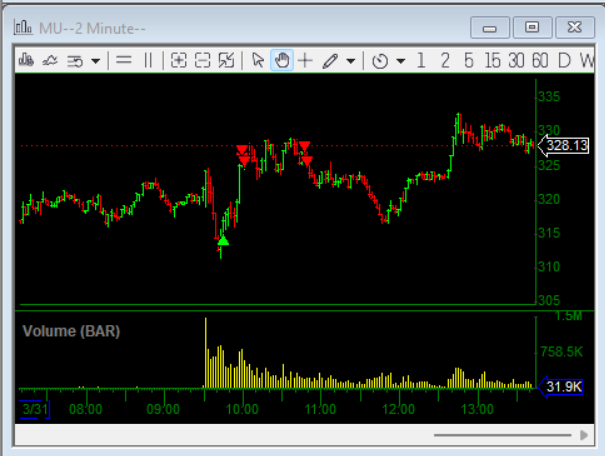Open the indicators wavy-line icon

(50, 61)
